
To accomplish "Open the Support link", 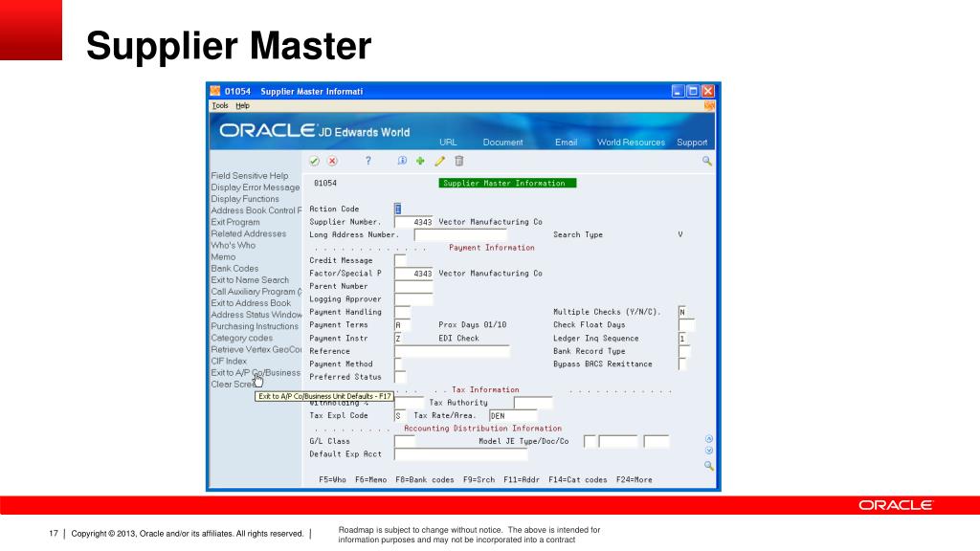I will tap(692, 143).
